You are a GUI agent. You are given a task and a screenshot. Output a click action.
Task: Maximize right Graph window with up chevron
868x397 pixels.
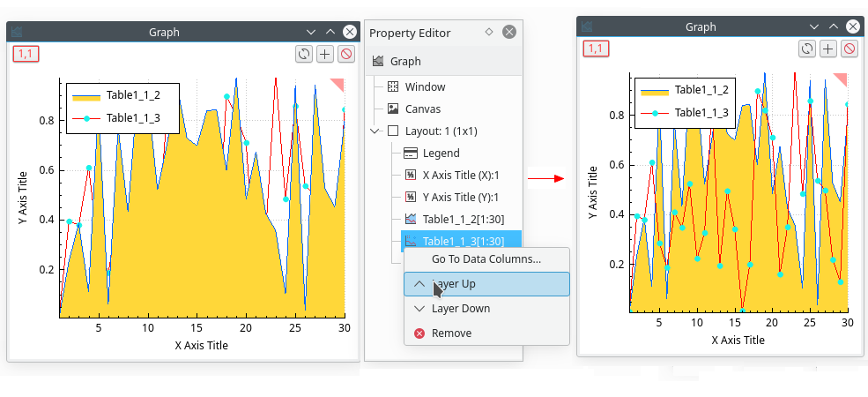pos(833,26)
